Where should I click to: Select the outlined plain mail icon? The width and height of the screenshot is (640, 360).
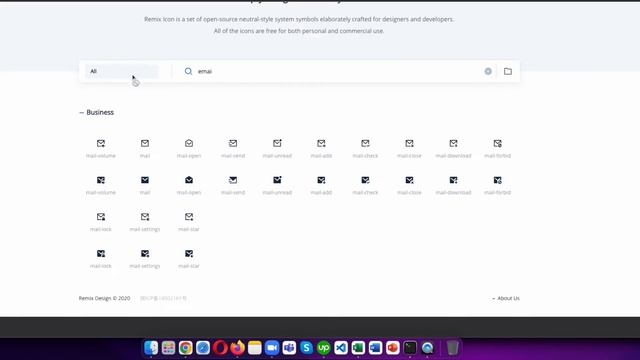point(145,143)
